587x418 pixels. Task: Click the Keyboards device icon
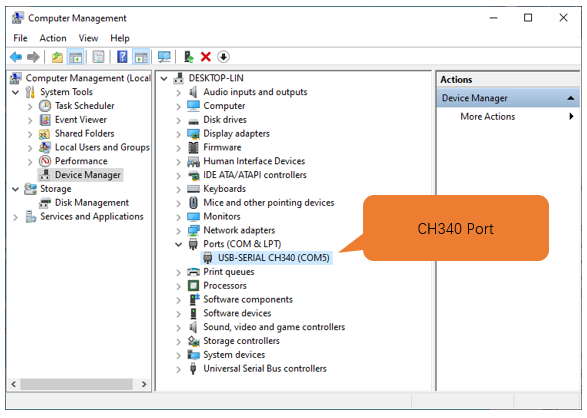pyautogui.click(x=193, y=189)
